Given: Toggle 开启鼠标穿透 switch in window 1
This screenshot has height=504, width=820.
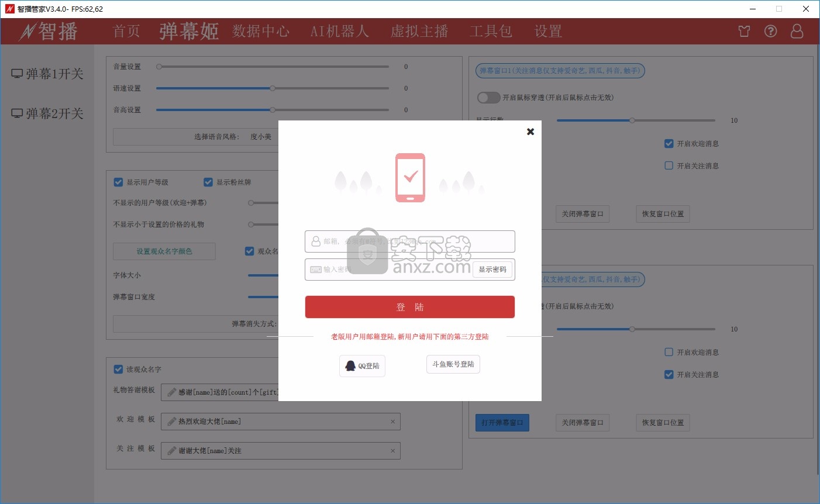Looking at the screenshot, I should (488, 98).
